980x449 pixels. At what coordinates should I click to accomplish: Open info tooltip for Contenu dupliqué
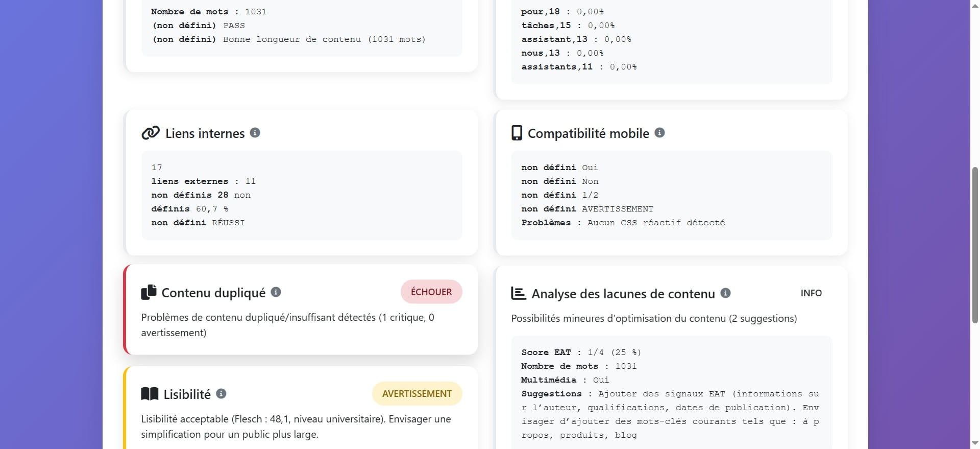coord(276,292)
